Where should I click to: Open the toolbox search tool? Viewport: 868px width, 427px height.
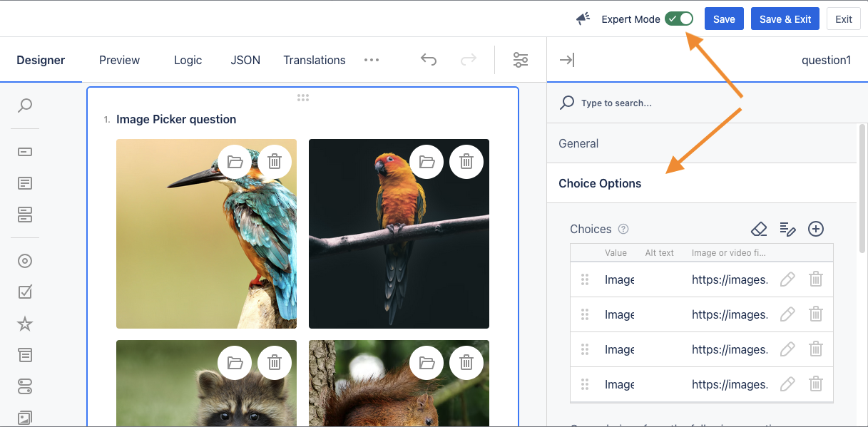24,106
